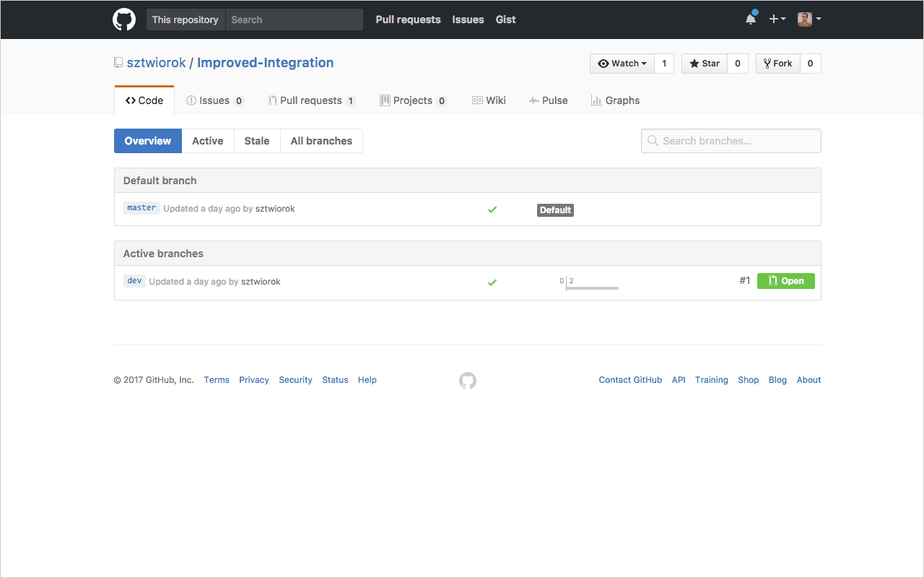Click the footer GitHub mark icon
The height and width of the screenshot is (578, 924).
point(468,381)
